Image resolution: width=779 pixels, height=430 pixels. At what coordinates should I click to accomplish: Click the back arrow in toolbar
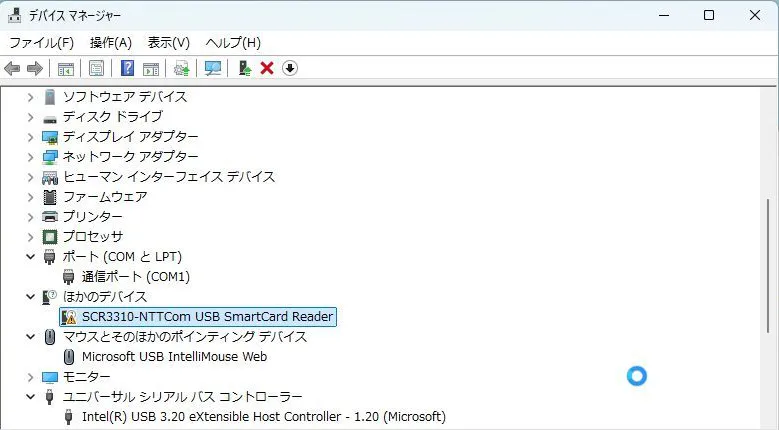pos(12,68)
